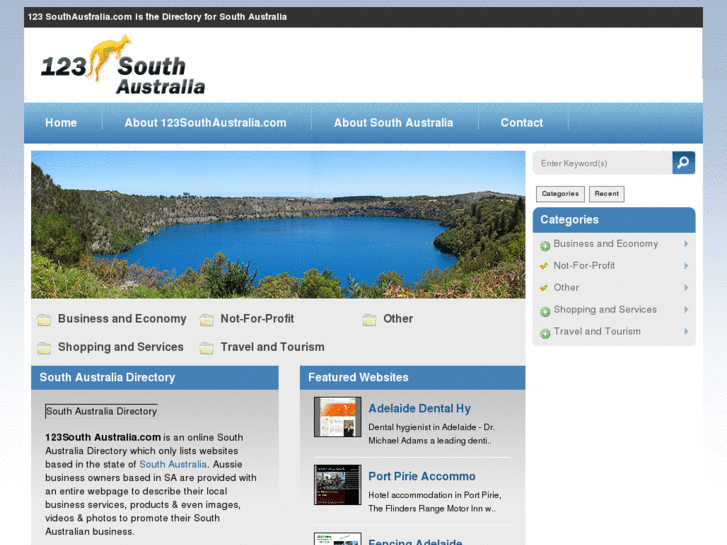Select Travel and Tourism in Categories sidebar
The image size is (727, 545).
[x=597, y=331]
